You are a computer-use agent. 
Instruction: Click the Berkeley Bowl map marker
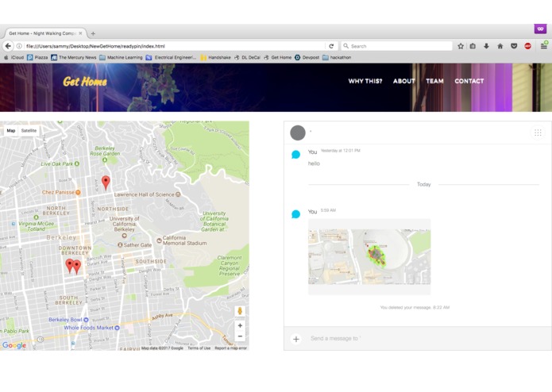click(86, 320)
